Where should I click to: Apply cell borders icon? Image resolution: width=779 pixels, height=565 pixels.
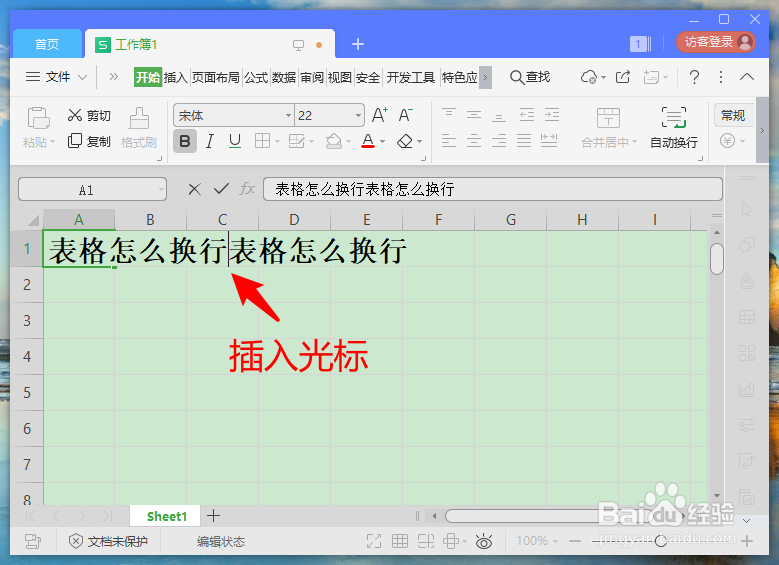coord(262,142)
